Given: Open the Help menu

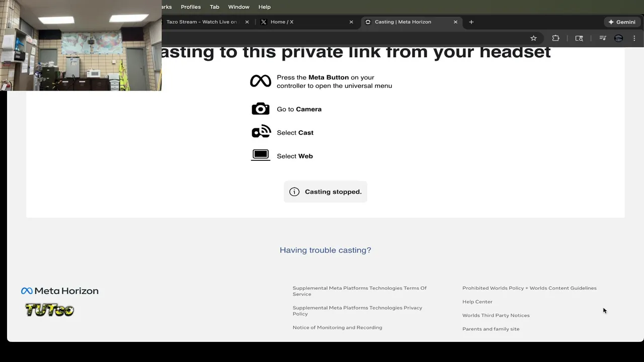Looking at the screenshot, I should pyautogui.click(x=265, y=7).
